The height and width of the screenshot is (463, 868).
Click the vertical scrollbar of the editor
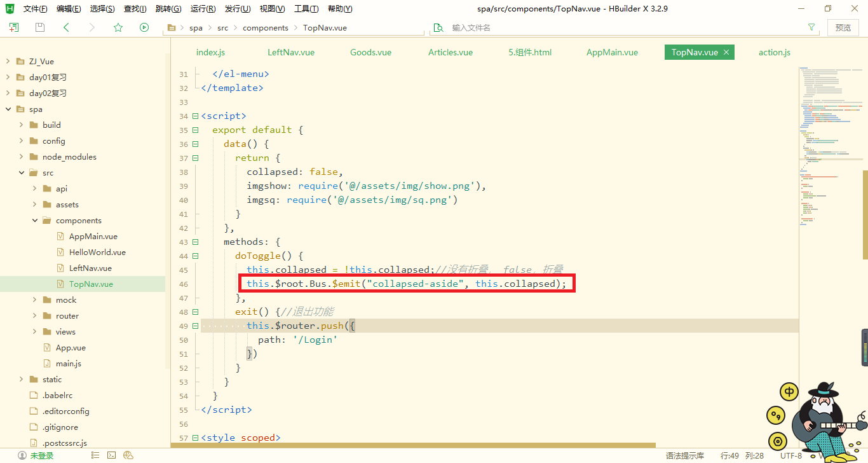(865, 214)
